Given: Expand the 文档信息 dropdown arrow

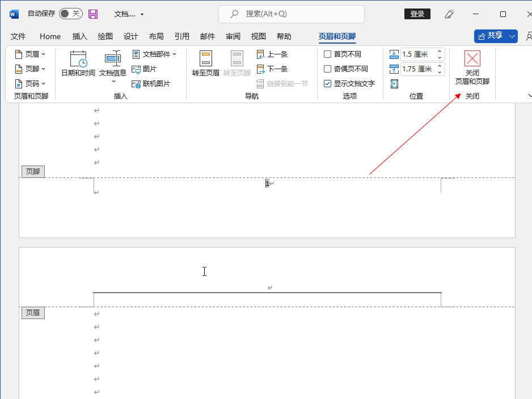Looking at the screenshot, I should (113, 82).
